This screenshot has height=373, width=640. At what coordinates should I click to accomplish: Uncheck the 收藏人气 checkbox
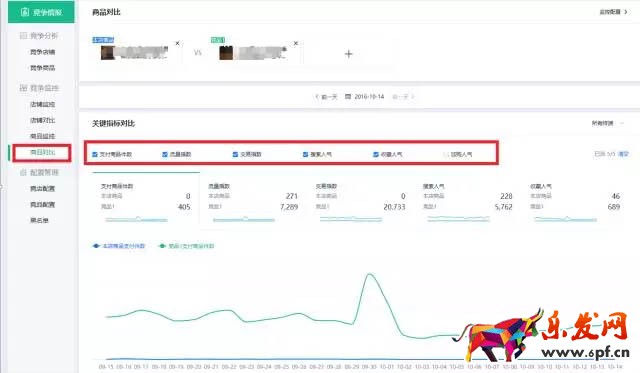click(376, 154)
